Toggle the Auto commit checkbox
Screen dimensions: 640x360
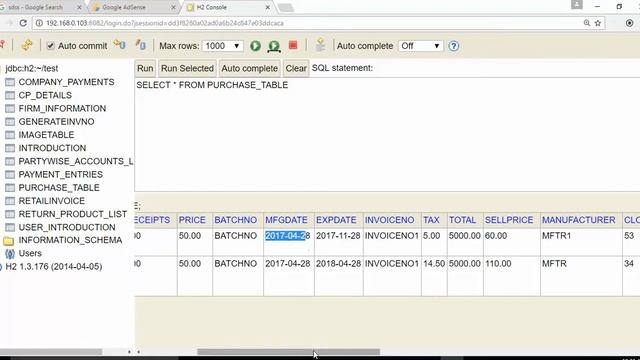[51, 46]
